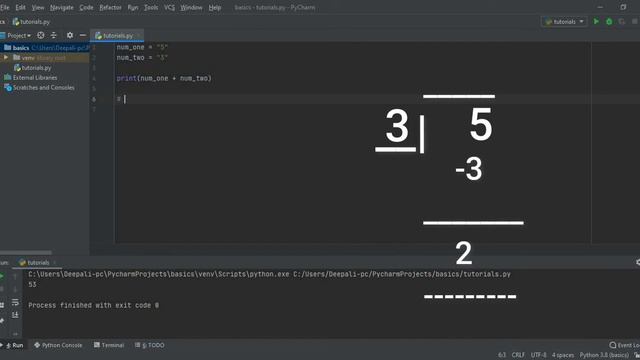Click the print(num_one + num_two) line
Image resolution: width=640 pixels, height=360 pixels.
coord(164,78)
